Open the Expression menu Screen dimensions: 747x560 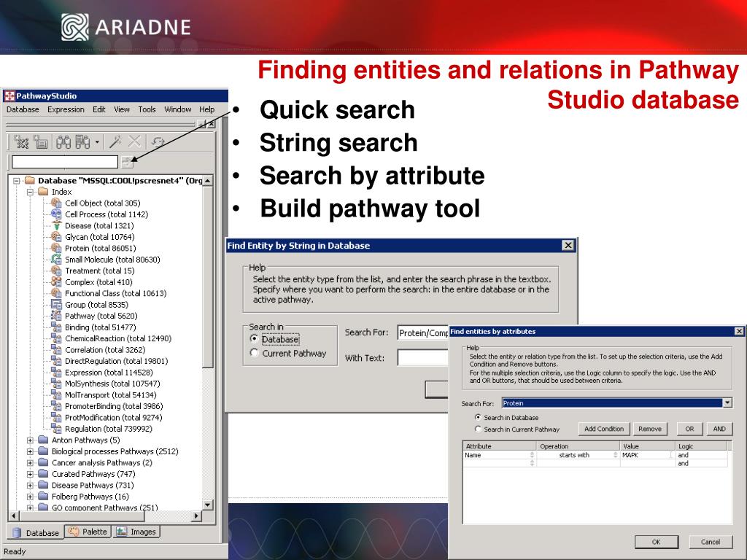[66, 109]
